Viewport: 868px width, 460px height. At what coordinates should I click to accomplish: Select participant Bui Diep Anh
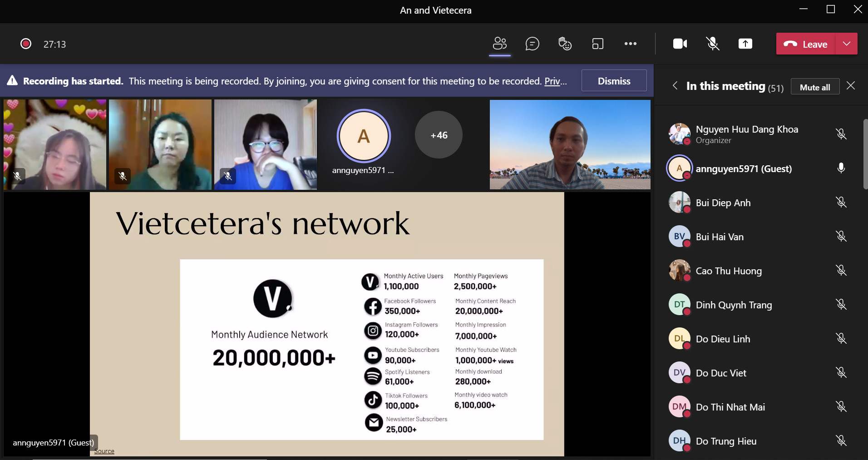click(x=758, y=202)
